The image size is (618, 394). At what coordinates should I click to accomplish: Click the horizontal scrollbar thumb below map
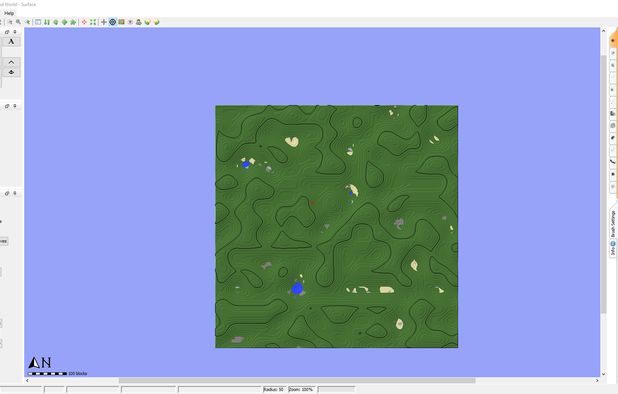(x=297, y=381)
